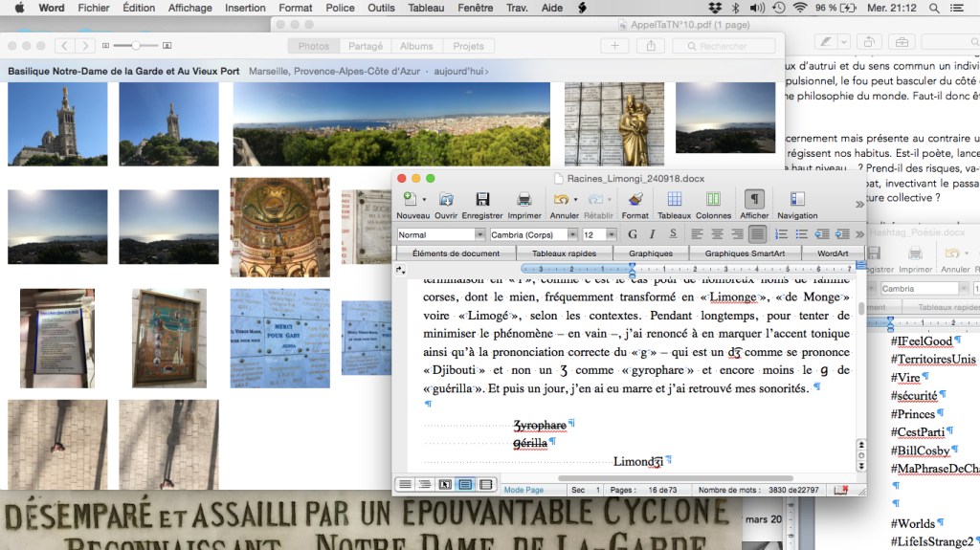
Task: Toggle Afficher paragraph marks button
Action: tap(754, 200)
